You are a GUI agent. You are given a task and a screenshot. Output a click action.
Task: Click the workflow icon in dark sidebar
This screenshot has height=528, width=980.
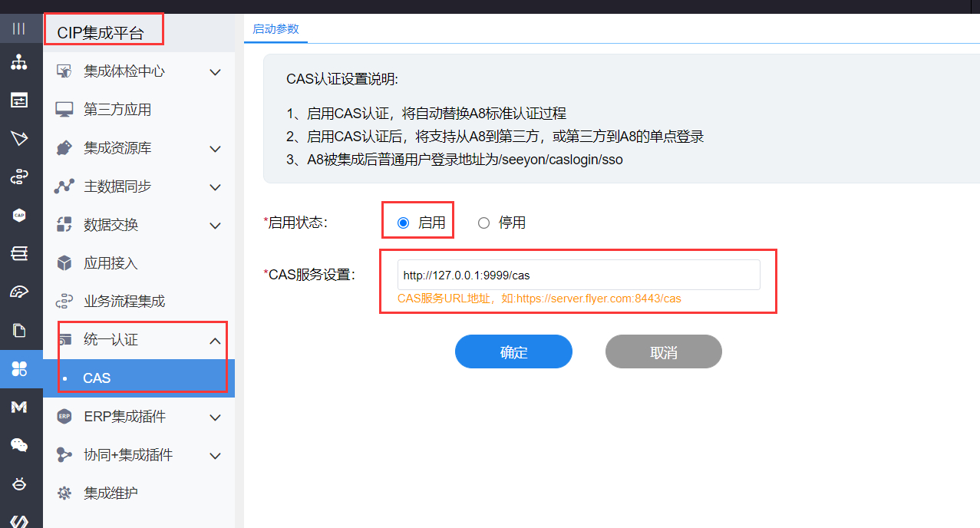[x=18, y=177]
